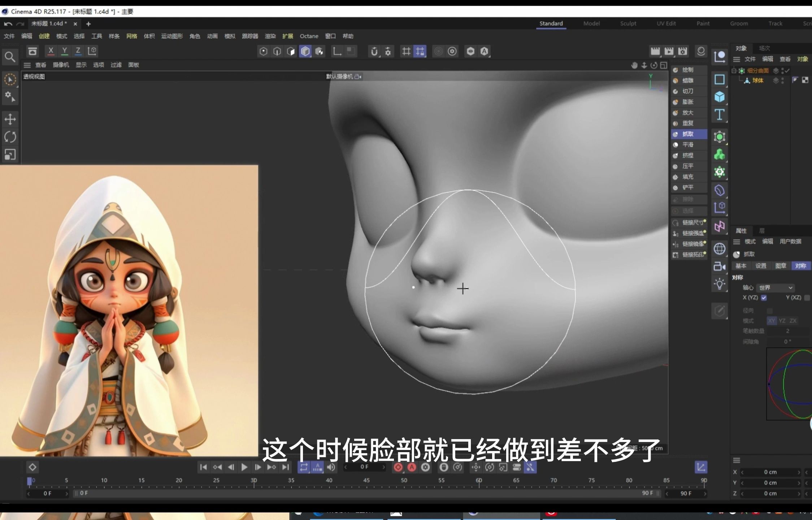
Task: Open the 文件 main menu
Action: pos(9,36)
